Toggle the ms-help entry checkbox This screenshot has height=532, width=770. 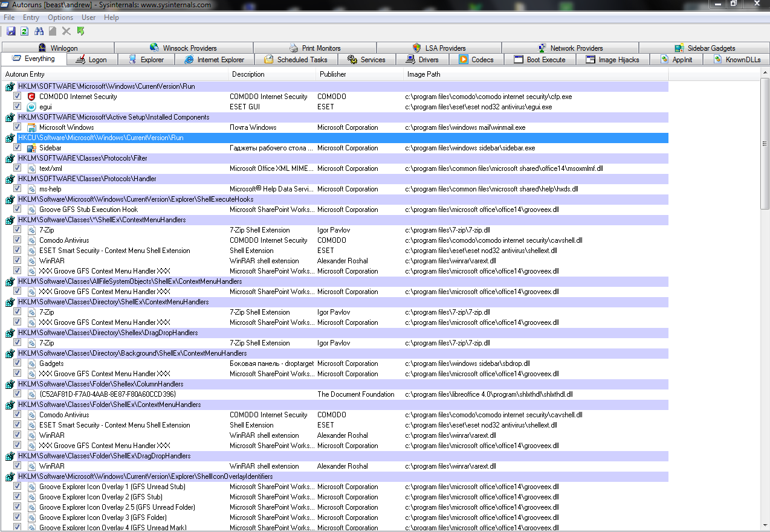17,188
